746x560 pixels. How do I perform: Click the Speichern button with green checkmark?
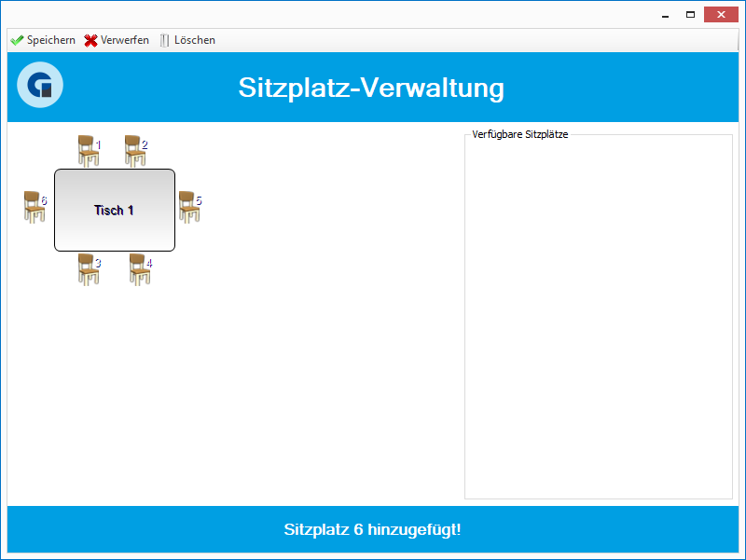(43, 40)
